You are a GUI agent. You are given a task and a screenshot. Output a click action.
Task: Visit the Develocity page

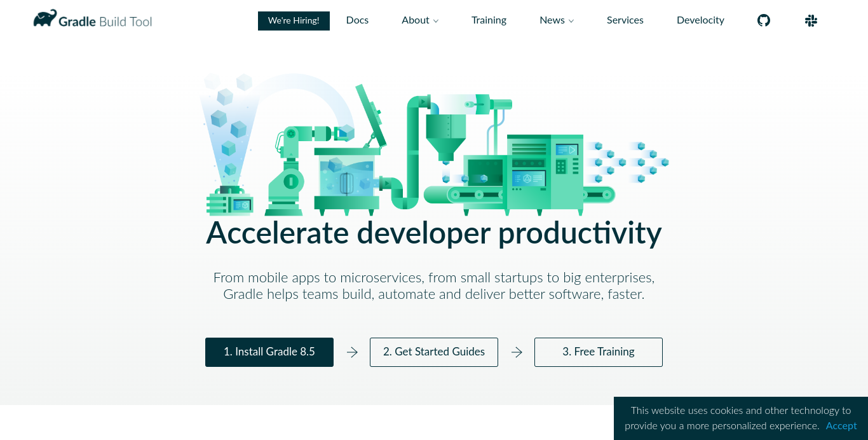(x=700, y=20)
